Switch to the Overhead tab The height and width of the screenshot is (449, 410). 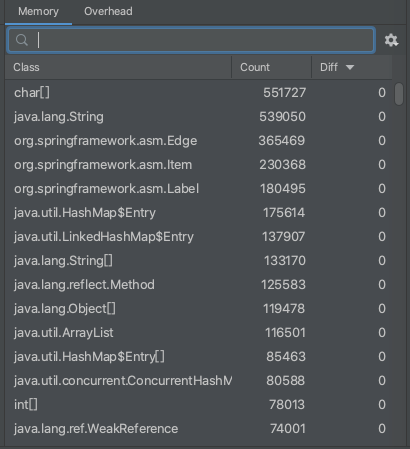(x=108, y=11)
